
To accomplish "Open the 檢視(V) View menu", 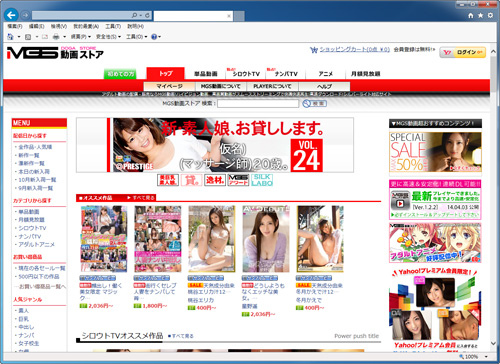I will click(59, 26).
